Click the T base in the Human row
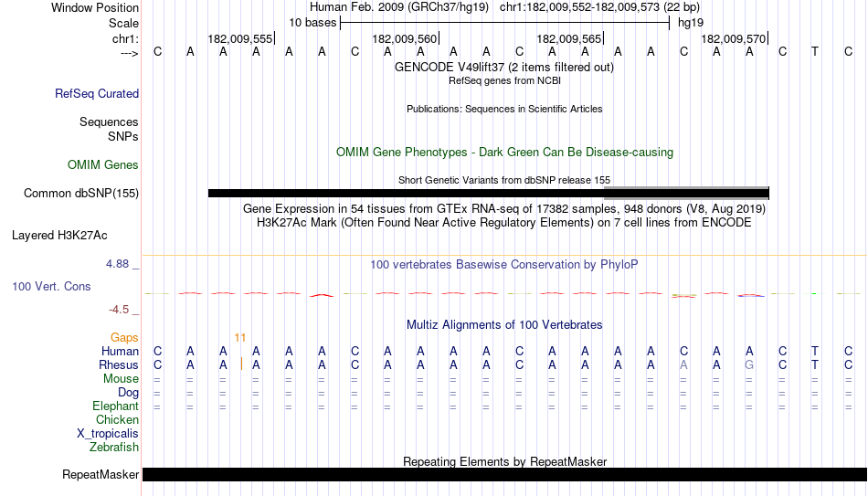The width and height of the screenshot is (868, 496). click(815, 351)
